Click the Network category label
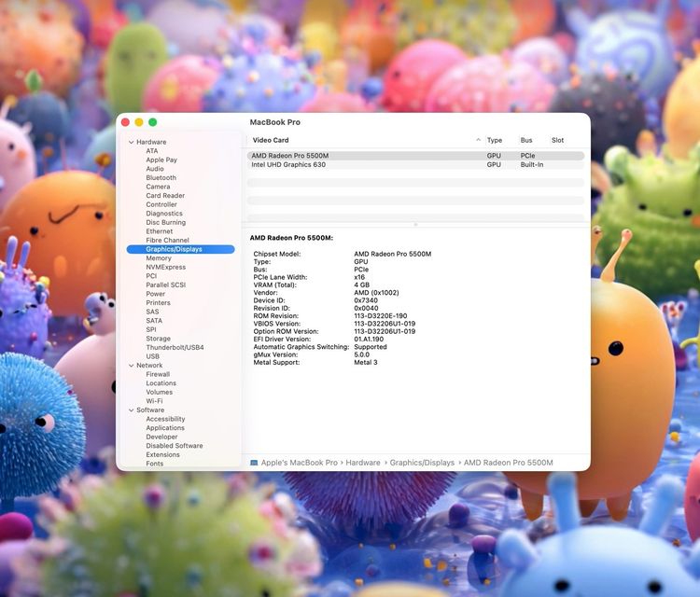This screenshot has height=597, width=700. click(149, 365)
